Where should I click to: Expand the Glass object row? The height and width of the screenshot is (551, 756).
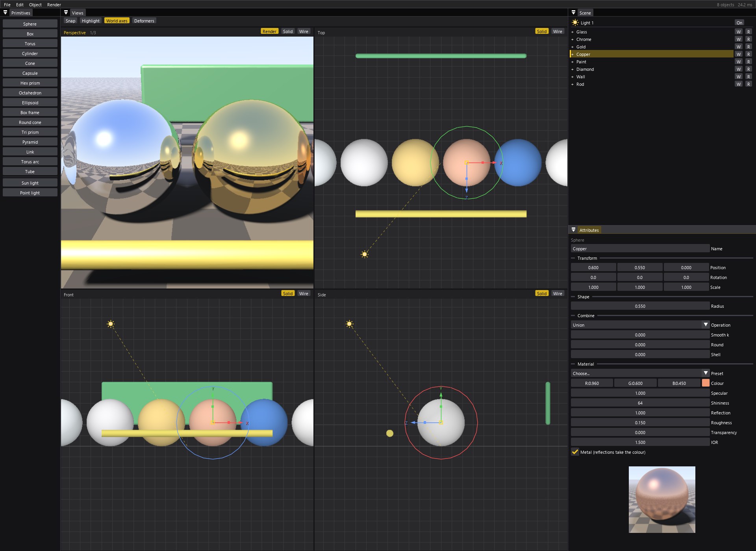573,32
